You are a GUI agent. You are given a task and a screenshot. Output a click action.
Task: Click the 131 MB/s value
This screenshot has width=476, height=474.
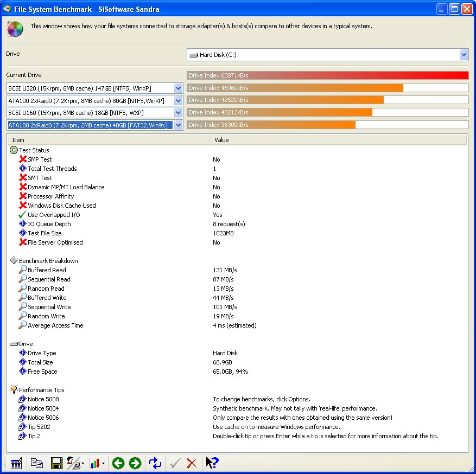point(225,270)
